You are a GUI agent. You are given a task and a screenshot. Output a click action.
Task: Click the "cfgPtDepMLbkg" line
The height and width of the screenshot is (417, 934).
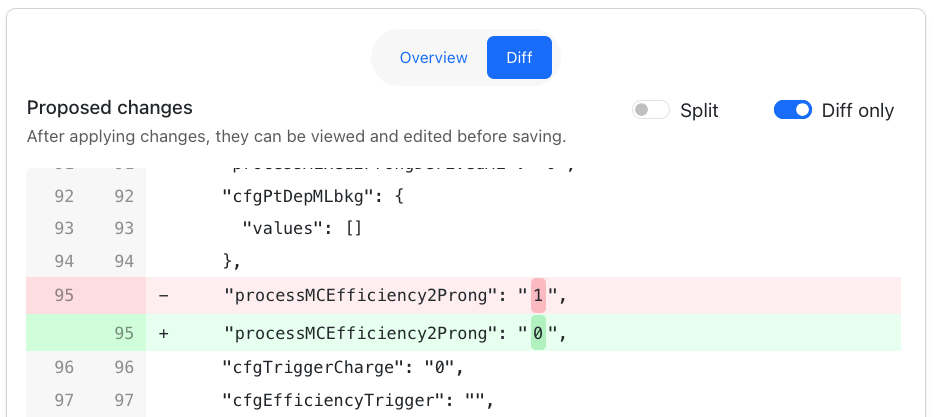point(313,195)
